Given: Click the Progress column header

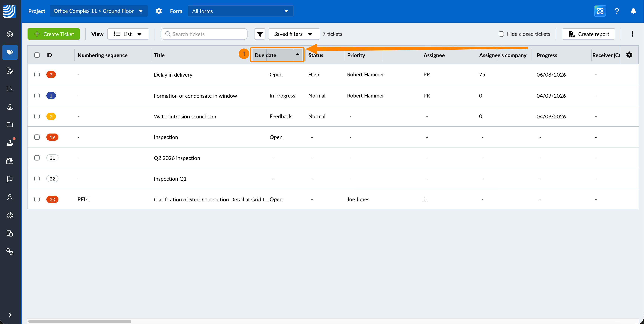Looking at the screenshot, I should 547,55.
